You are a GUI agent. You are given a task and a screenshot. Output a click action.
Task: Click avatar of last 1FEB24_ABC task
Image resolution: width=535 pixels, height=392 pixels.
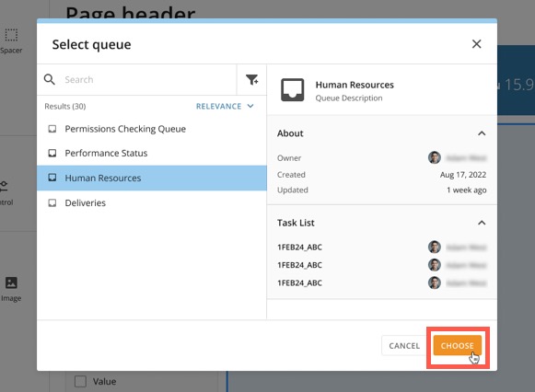click(435, 282)
